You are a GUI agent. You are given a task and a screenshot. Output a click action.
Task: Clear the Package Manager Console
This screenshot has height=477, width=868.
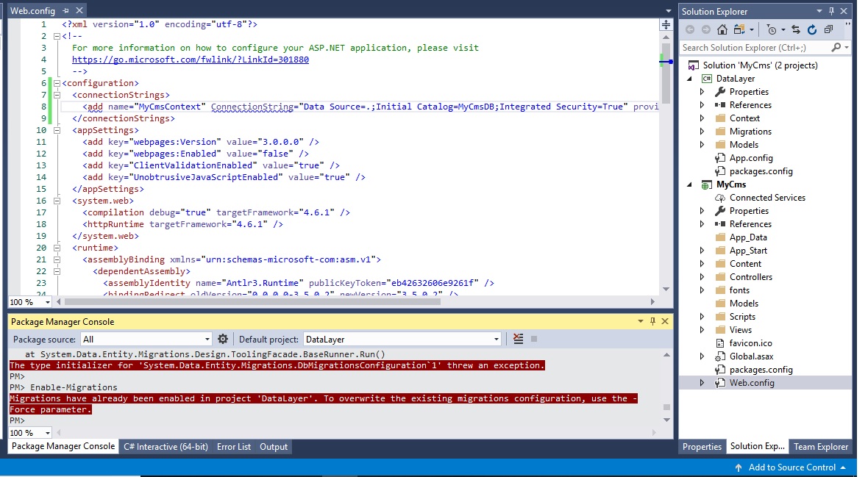(x=518, y=339)
